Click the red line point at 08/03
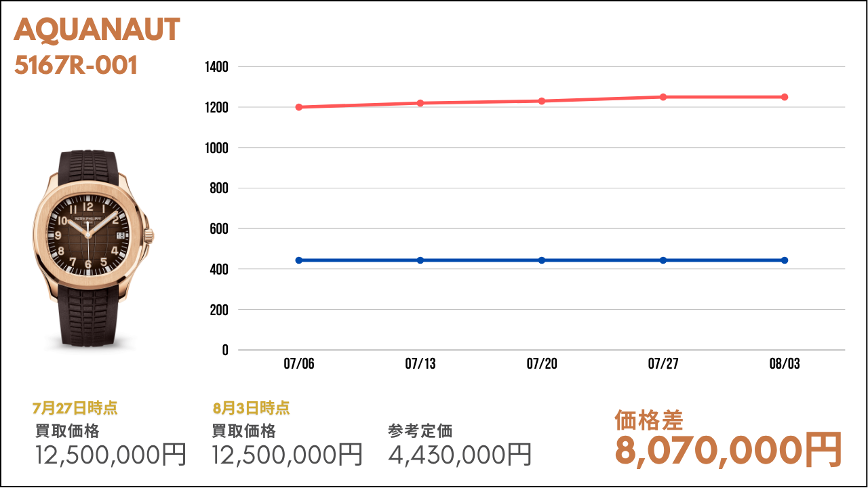The width and height of the screenshot is (868, 488). [785, 97]
